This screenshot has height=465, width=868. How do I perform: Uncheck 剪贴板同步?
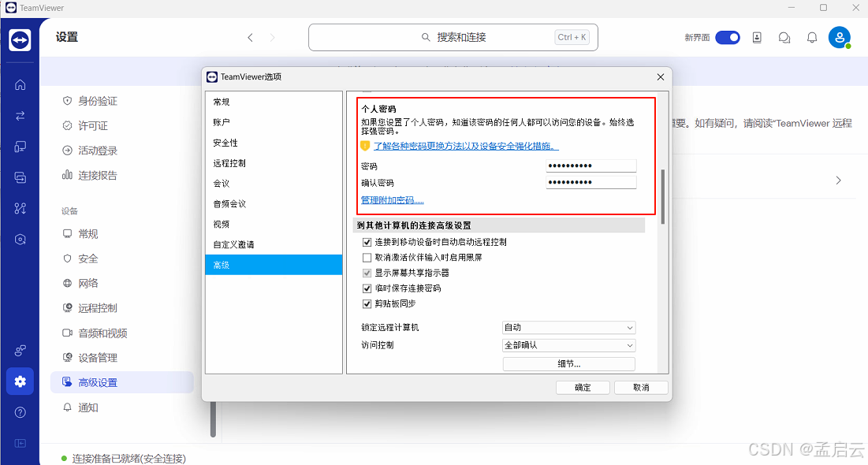[x=367, y=304]
